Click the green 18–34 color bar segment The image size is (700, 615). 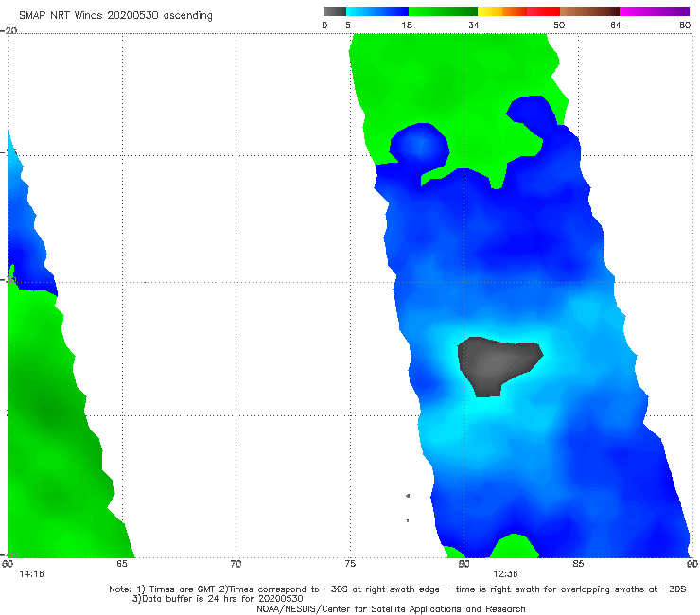point(443,11)
